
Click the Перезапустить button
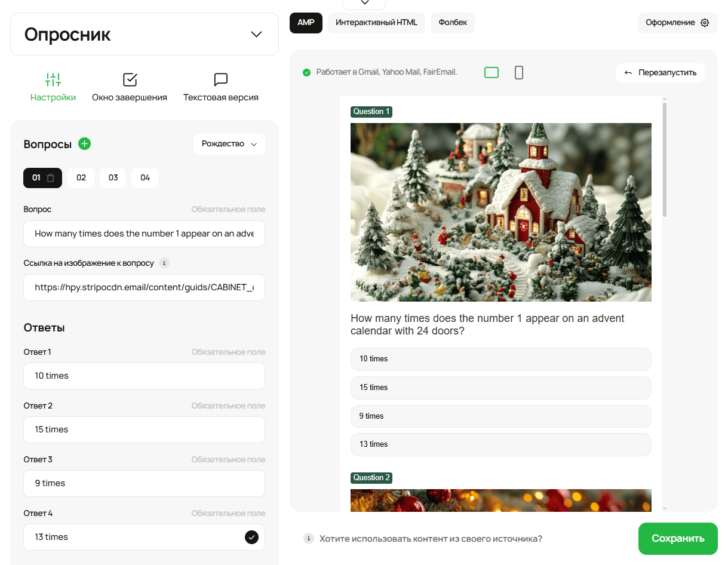click(x=660, y=73)
